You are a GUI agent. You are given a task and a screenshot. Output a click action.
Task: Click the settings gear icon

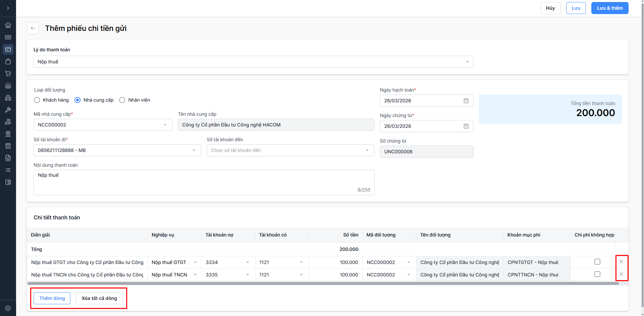point(8,308)
